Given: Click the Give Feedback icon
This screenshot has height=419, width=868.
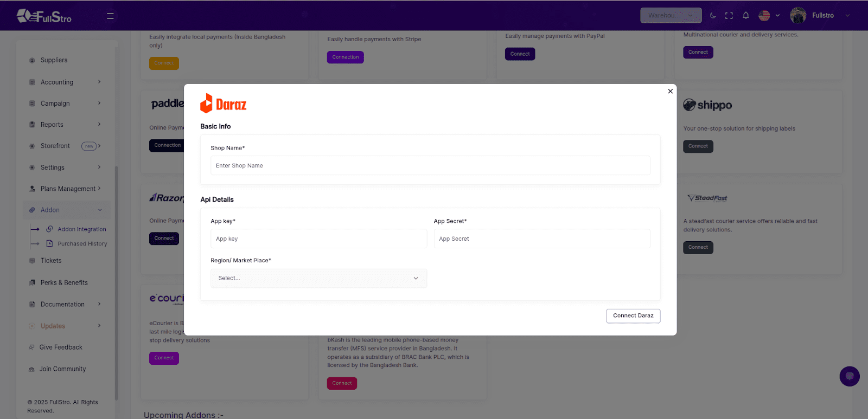Looking at the screenshot, I should (x=31, y=347).
